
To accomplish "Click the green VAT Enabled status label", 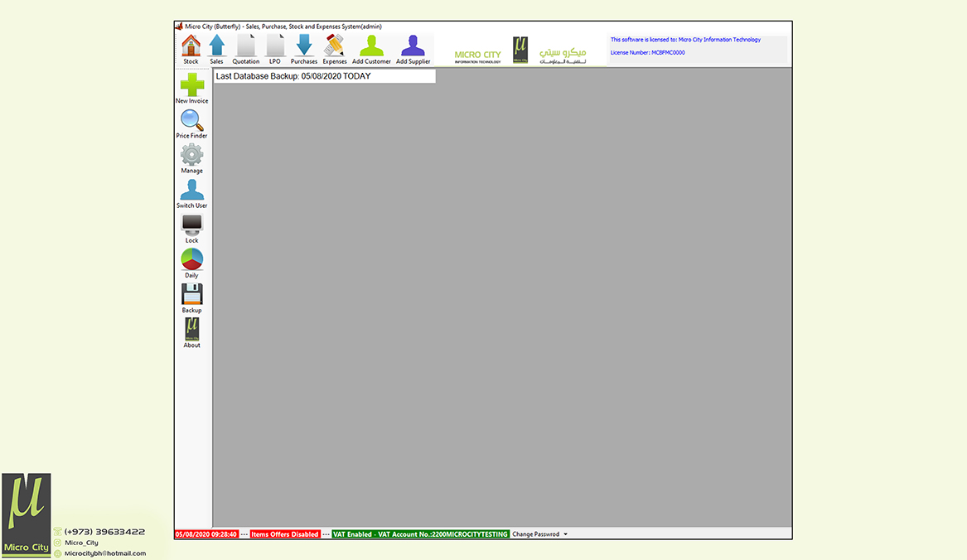I will tap(421, 534).
